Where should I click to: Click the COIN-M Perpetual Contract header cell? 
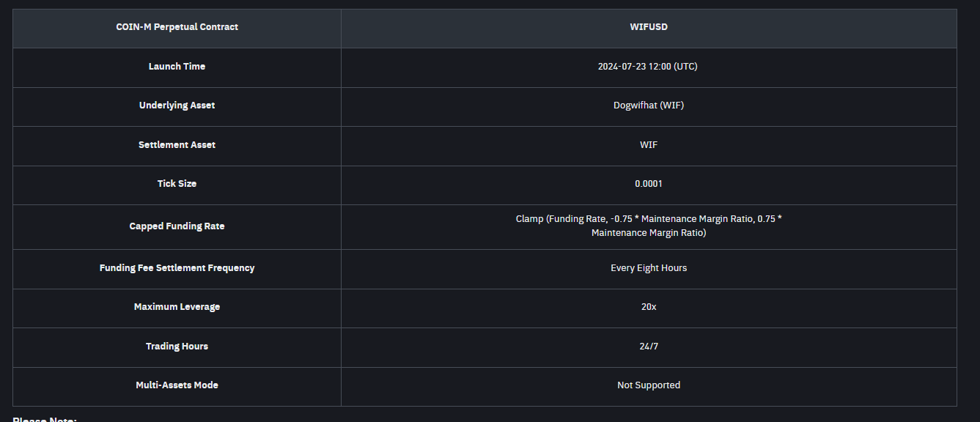[177, 27]
